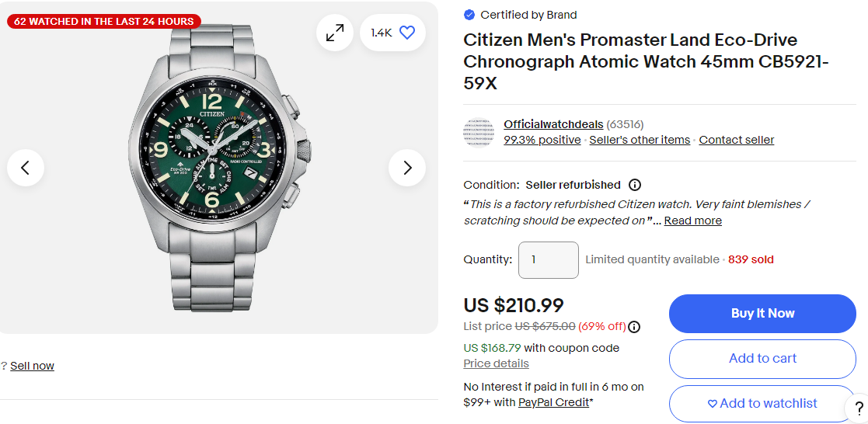Open the Officialwatchdeals seller page

pyautogui.click(x=553, y=124)
